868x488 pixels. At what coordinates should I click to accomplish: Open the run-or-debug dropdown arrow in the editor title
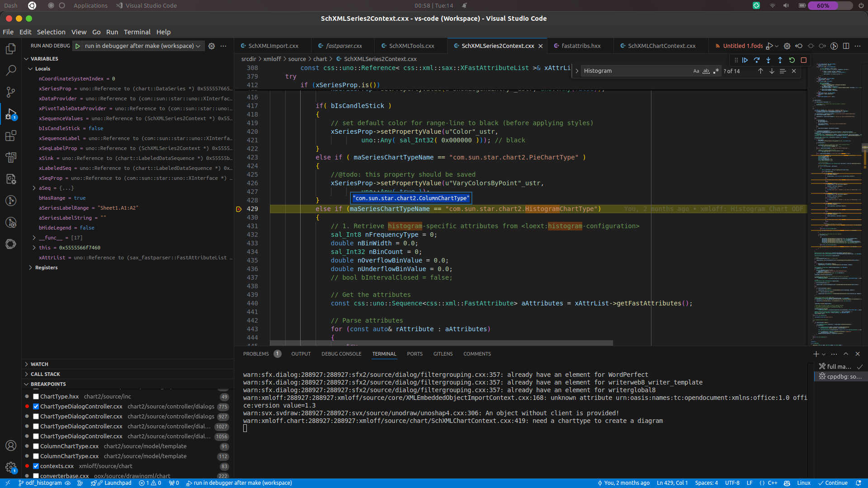click(777, 46)
